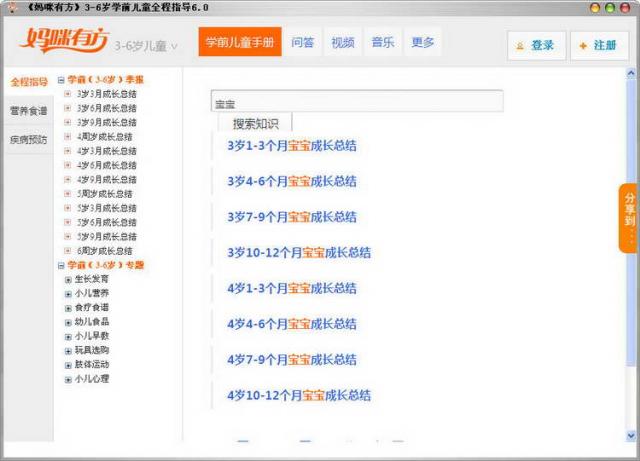Click the 搜索知识 button
640x461 pixels.
pos(255,123)
